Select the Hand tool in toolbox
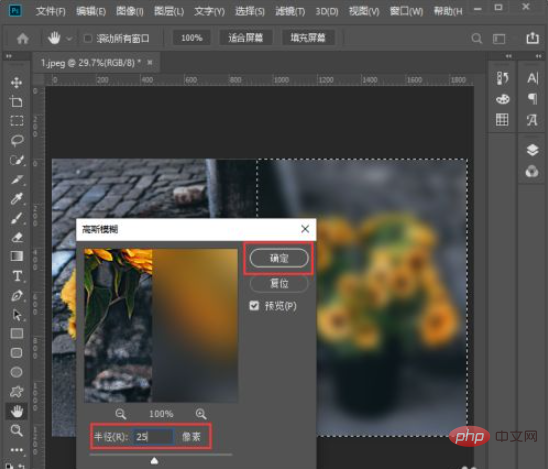The image size is (548, 469). [16, 411]
